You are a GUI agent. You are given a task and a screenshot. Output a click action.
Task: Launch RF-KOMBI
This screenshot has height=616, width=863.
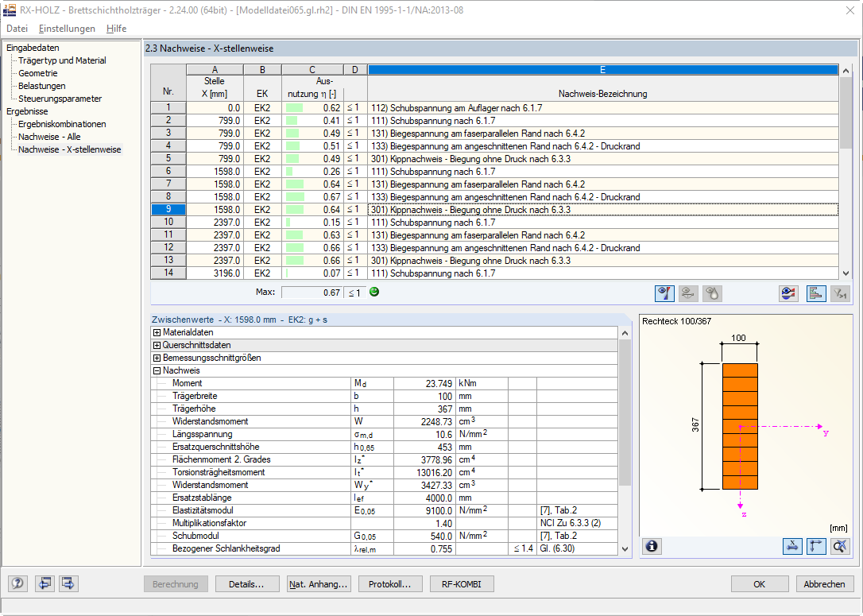461,584
